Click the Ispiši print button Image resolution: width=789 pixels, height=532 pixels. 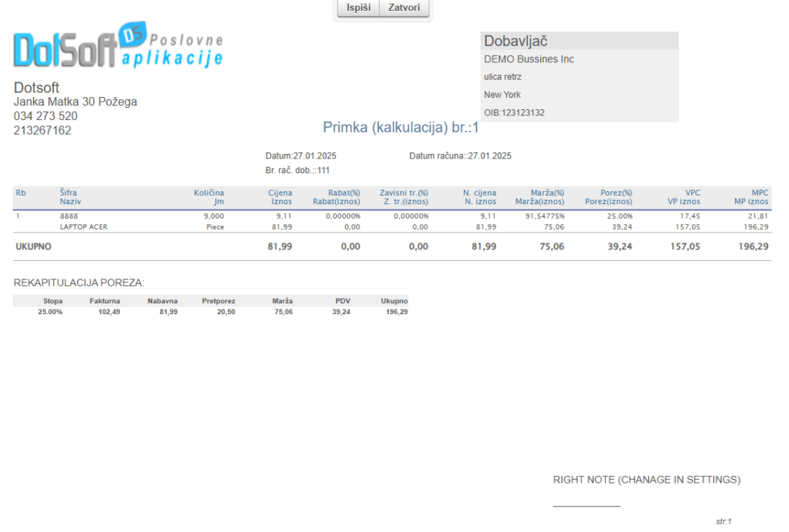(x=358, y=8)
